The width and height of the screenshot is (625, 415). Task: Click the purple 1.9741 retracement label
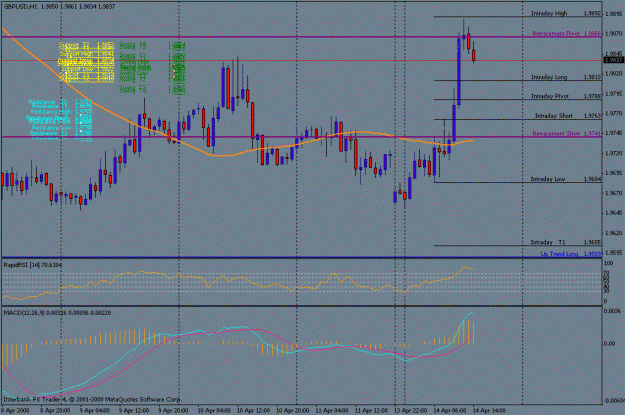click(566, 134)
